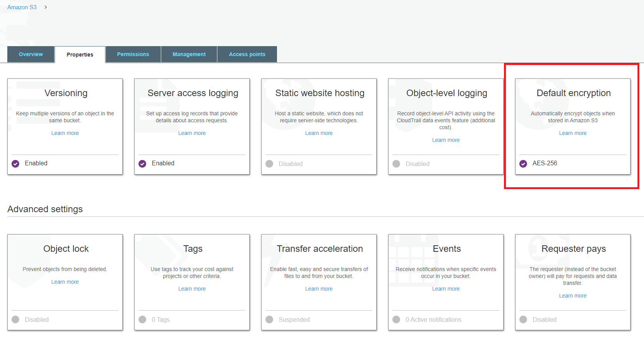Click the 'Advanced settings' heading

tap(45, 209)
